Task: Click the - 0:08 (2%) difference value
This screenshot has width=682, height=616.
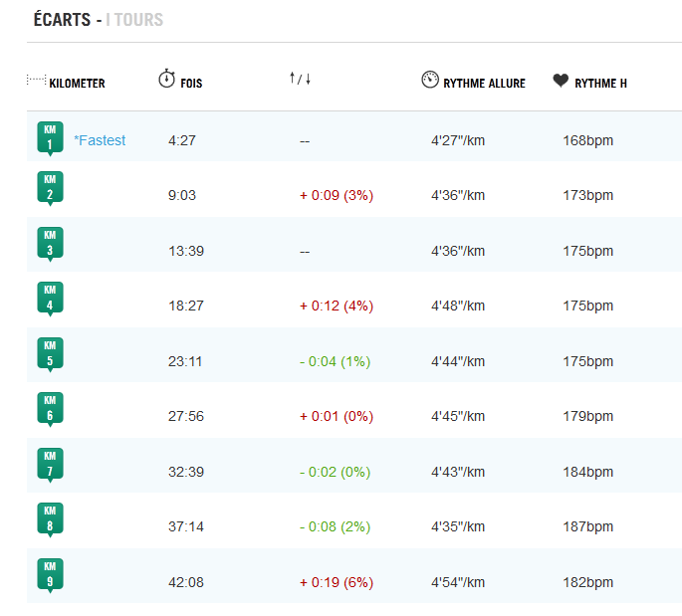Action: [x=335, y=526]
